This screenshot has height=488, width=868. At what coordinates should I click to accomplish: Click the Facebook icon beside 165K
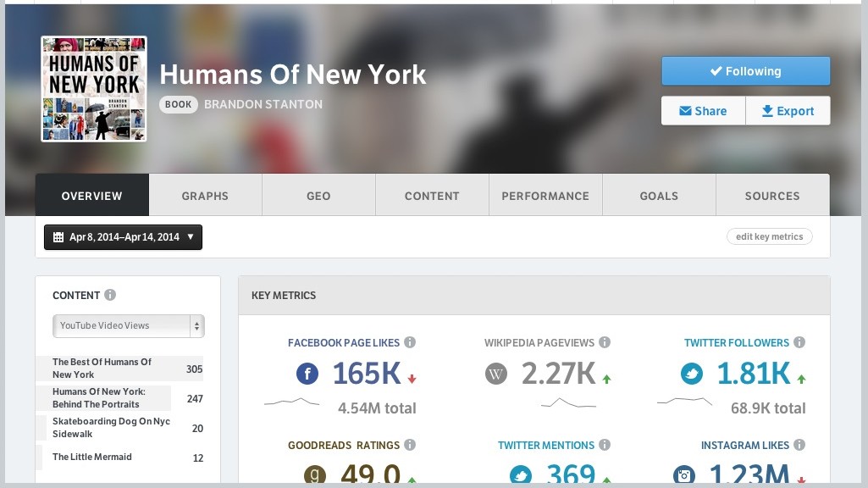[x=307, y=374]
